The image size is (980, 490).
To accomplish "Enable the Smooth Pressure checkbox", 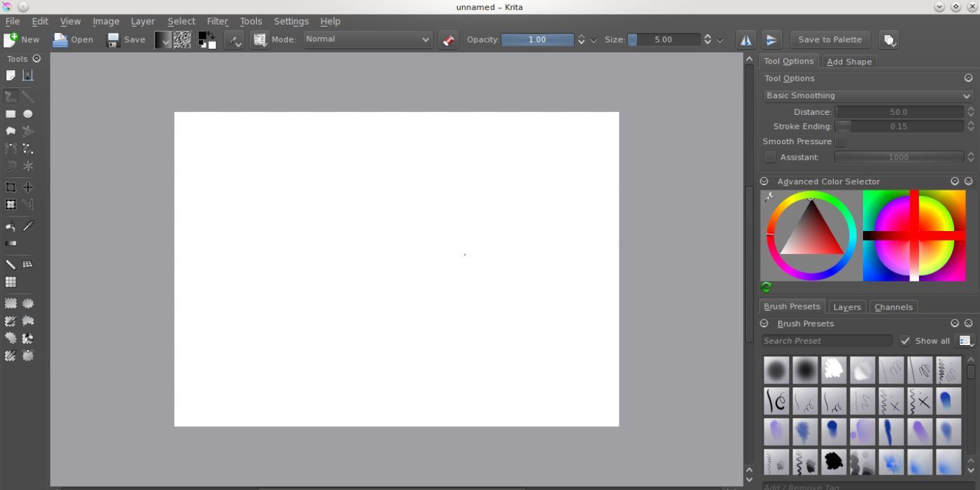I will (x=840, y=141).
